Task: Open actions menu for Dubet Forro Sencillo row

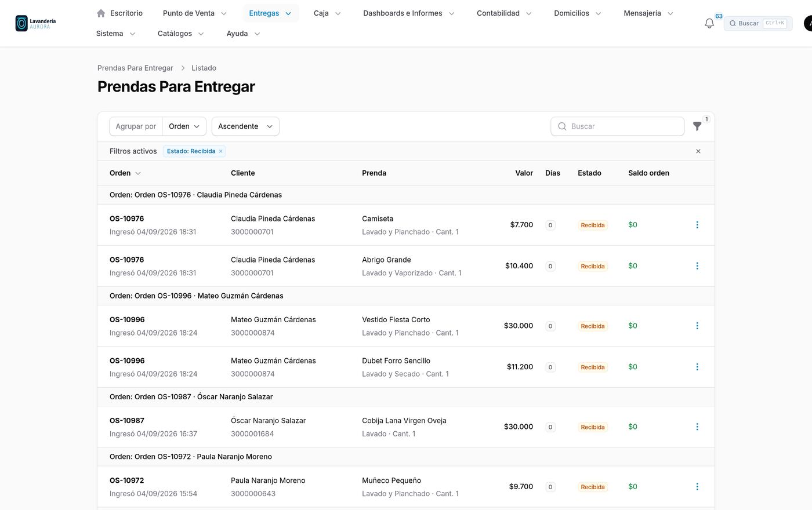Action: pos(697,367)
